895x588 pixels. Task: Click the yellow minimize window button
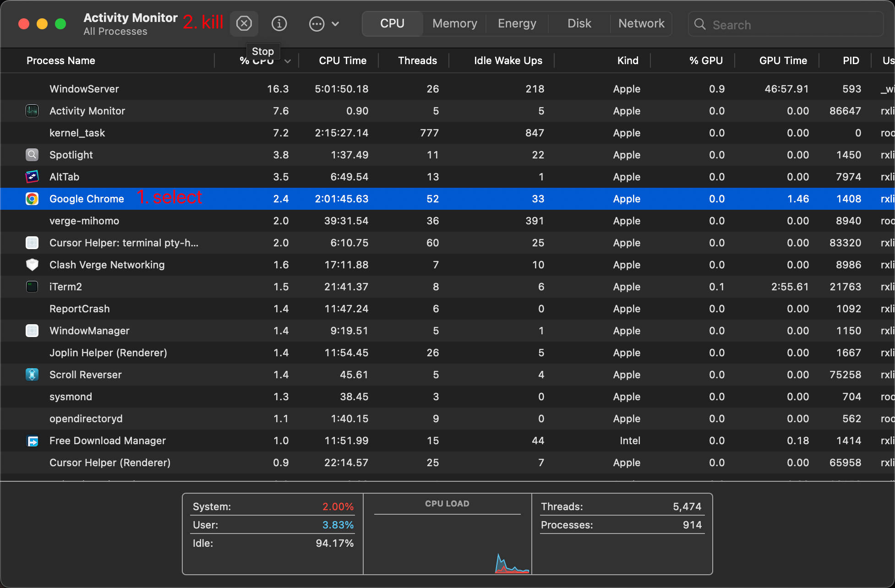pos(42,24)
